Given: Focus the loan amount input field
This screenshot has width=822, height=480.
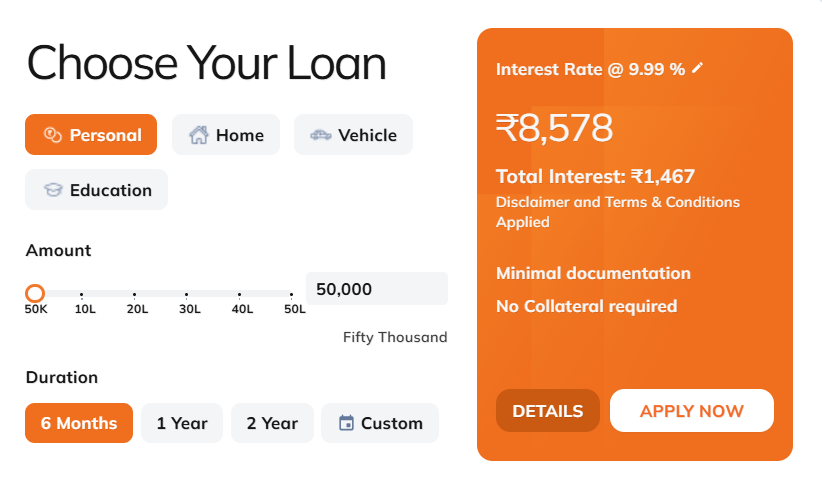Looking at the screenshot, I should pyautogui.click(x=376, y=289).
